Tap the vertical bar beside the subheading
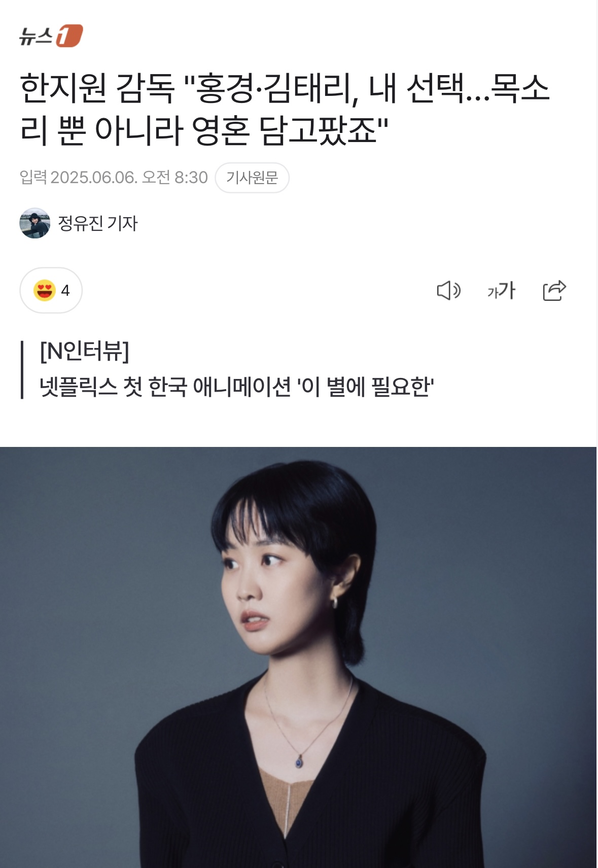This screenshot has width=598, height=868. [x=22, y=370]
